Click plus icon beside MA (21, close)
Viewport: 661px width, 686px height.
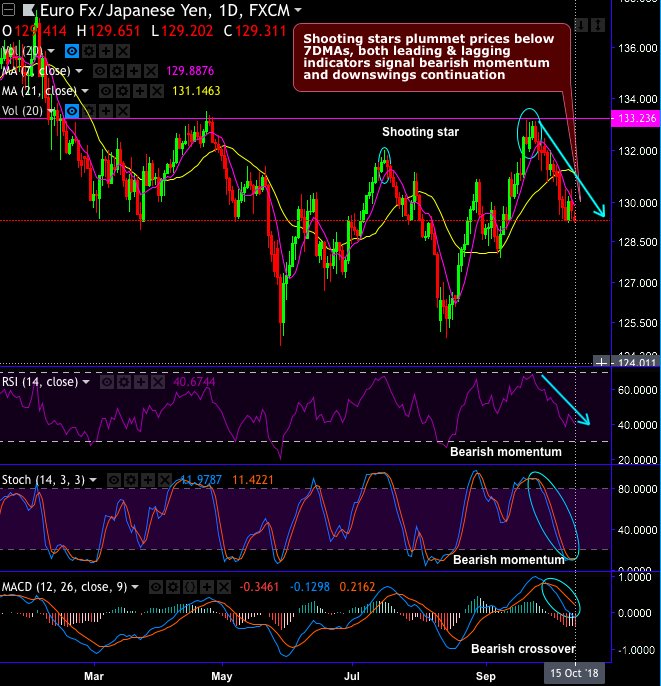[x=140, y=91]
